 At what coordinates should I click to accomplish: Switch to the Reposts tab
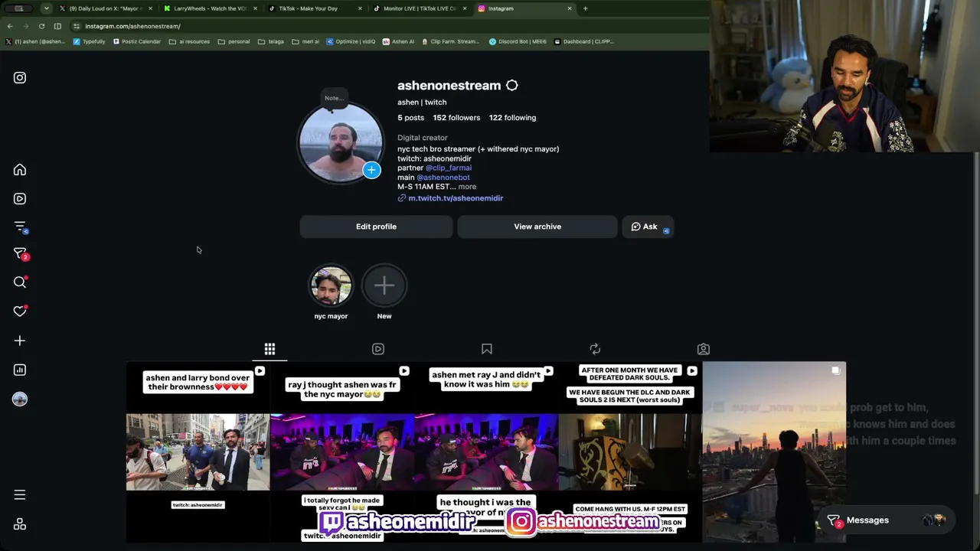[595, 349]
